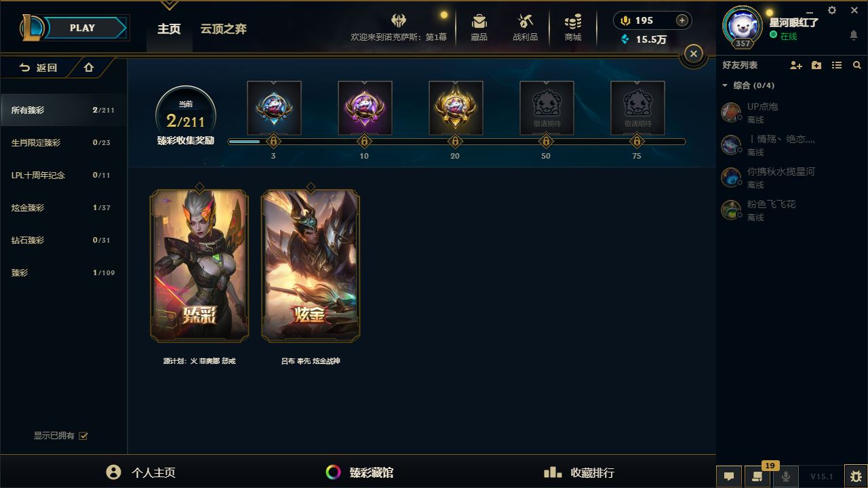Open the 吕布 奉先 炫金战神 skin card
Image resolution: width=868 pixels, height=488 pixels.
pyautogui.click(x=311, y=266)
